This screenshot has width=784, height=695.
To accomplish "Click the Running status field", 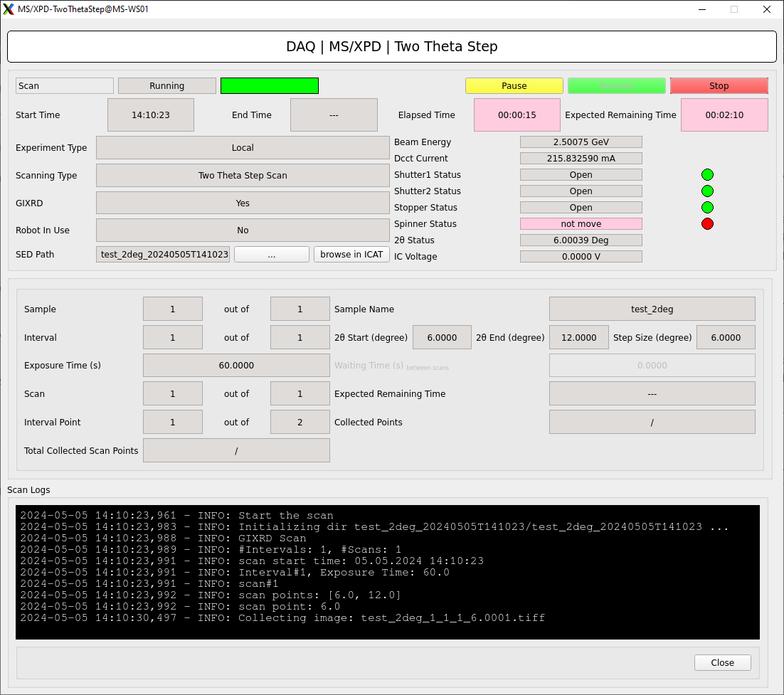I will pyautogui.click(x=167, y=85).
